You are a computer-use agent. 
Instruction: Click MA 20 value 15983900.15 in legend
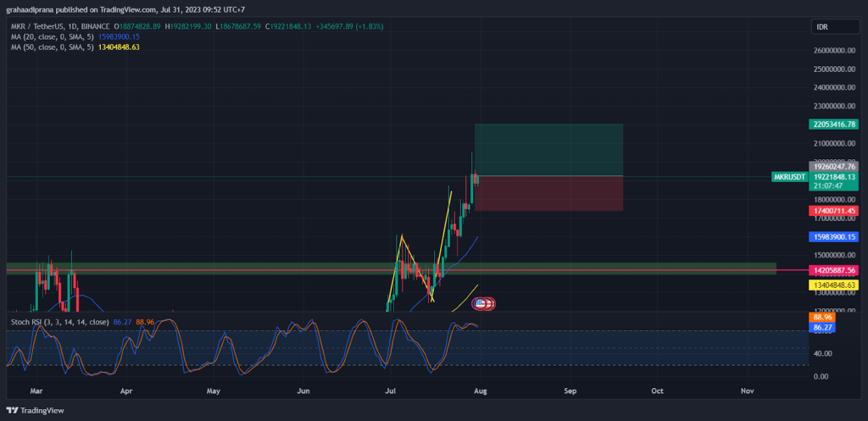(119, 36)
